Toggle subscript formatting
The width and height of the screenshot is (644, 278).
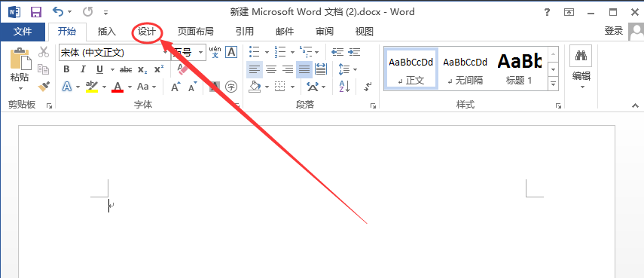coord(142,69)
